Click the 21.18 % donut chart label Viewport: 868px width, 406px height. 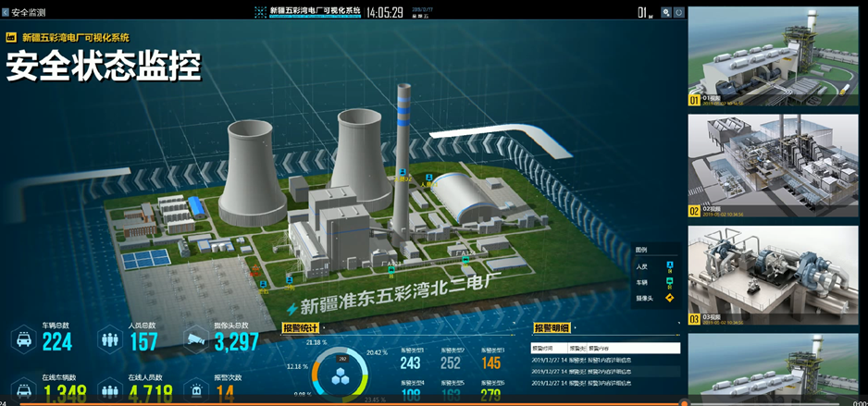(316, 342)
